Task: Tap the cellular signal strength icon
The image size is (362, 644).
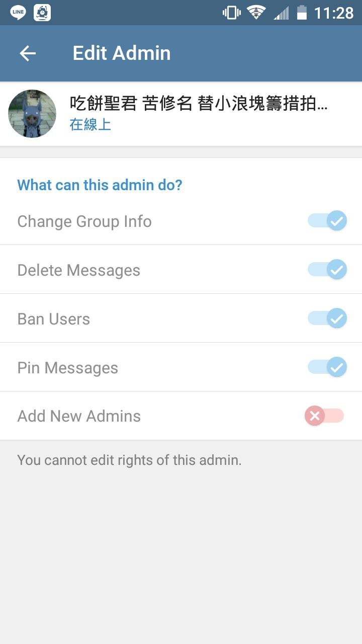Action: (281, 13)
